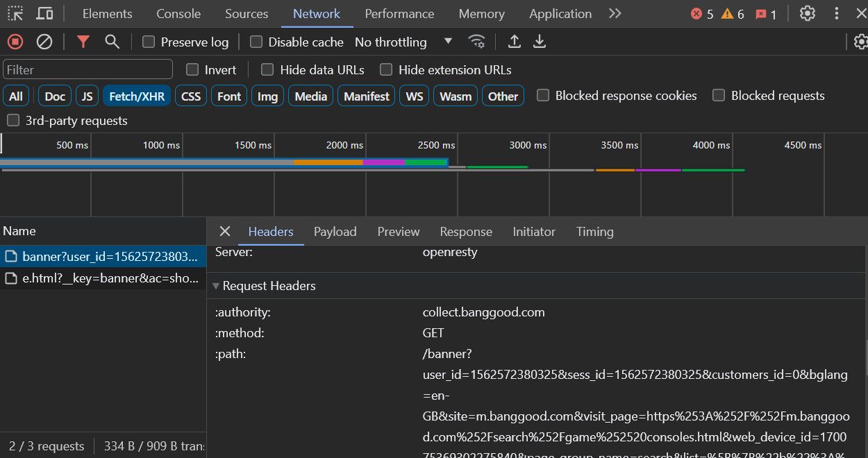Open the Application panel

[560, 14]
